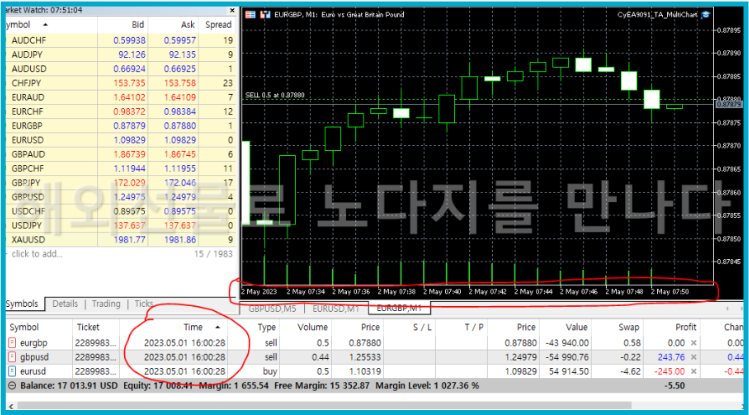The width and height of the screenshot is (749, 415).
Task: Switch to the Trading tab
Action: point(106,304)
